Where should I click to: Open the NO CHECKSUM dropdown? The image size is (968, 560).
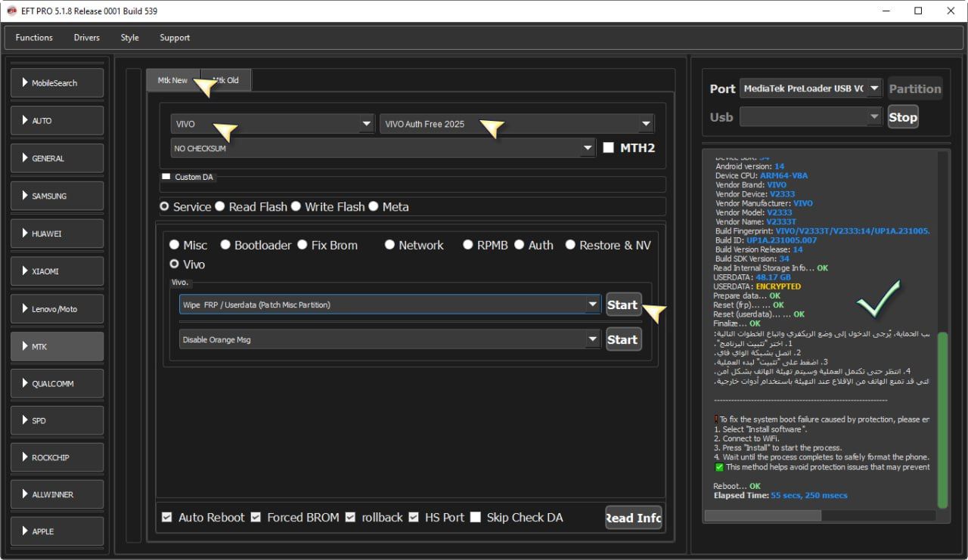(x=383, y=148)
